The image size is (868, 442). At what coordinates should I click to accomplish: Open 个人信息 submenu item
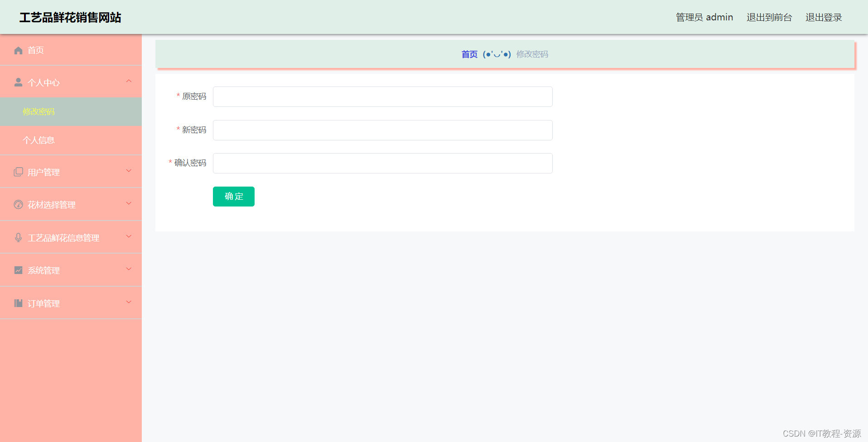pyautogui.click(x=71, y=140)
